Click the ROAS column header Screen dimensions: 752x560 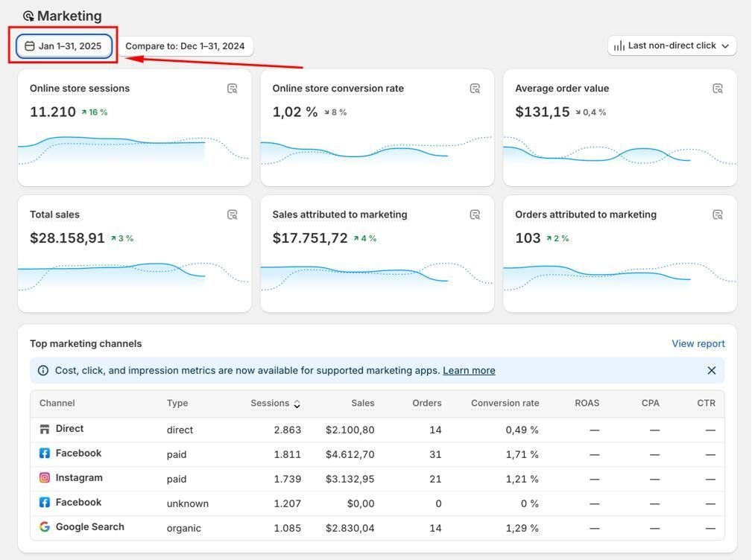click(587, 403)
